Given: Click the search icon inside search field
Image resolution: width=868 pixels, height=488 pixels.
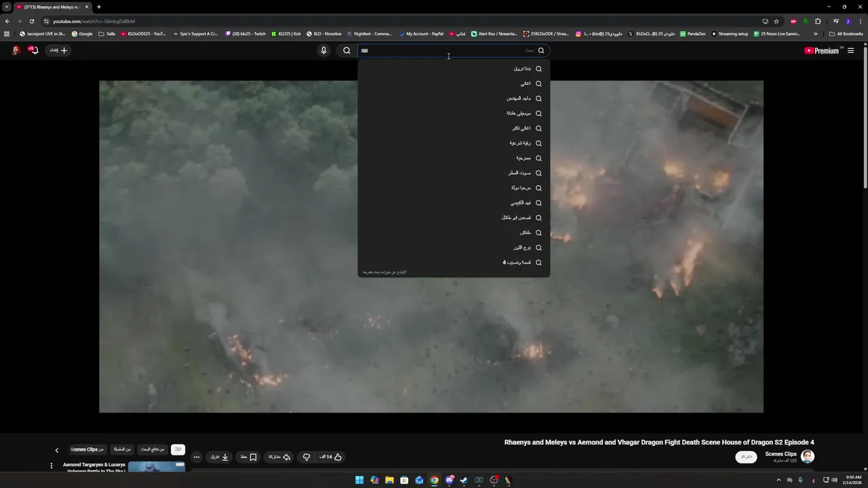Looking at the screenshot, I should click(x=541, y=50).
